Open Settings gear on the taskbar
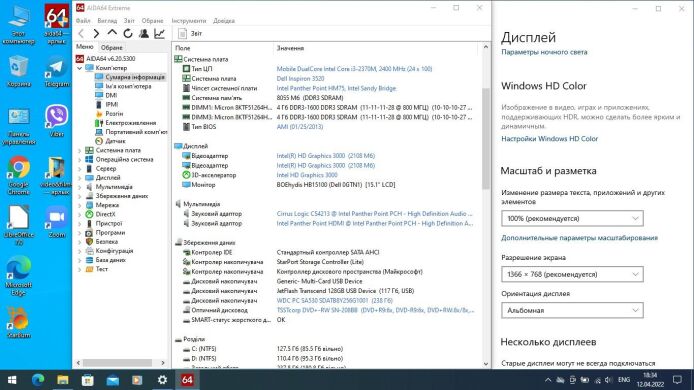 coord(162,380)
